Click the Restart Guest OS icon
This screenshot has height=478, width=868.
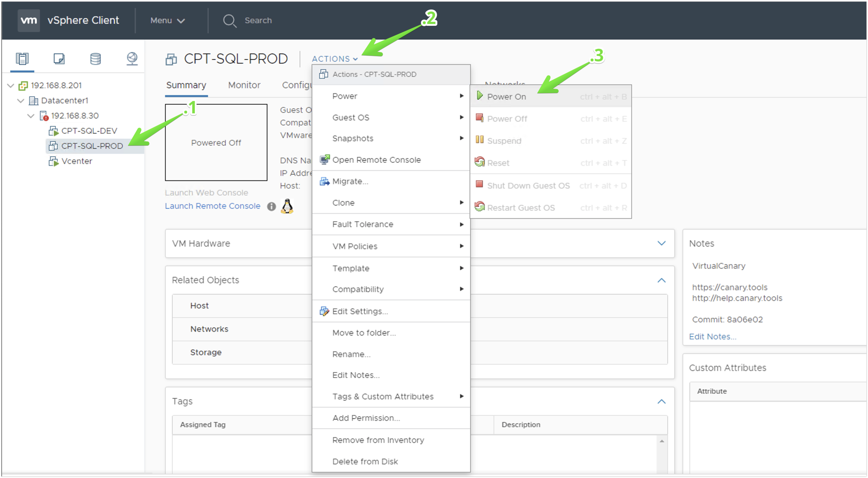(x=480, y=206)
